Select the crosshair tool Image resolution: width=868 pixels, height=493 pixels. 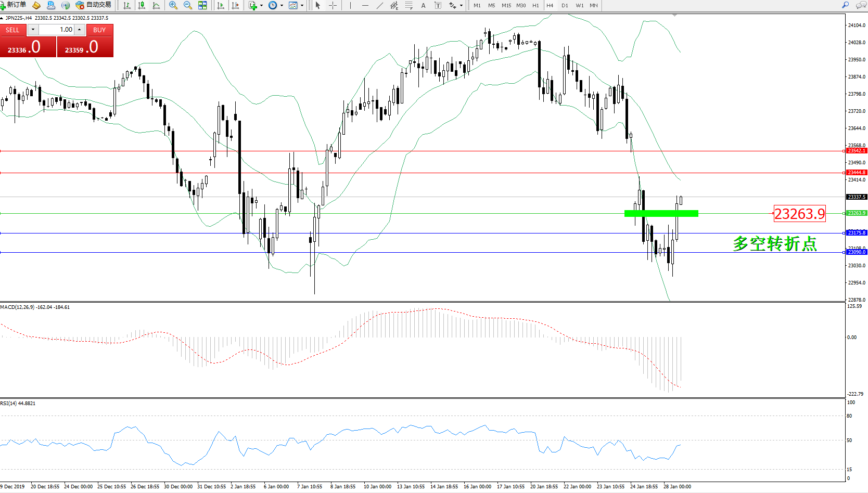point(333,5)
